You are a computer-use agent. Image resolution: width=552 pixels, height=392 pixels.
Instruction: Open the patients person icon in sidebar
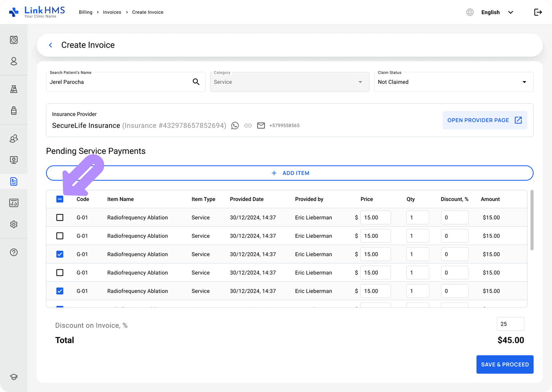tap(14, 61)
